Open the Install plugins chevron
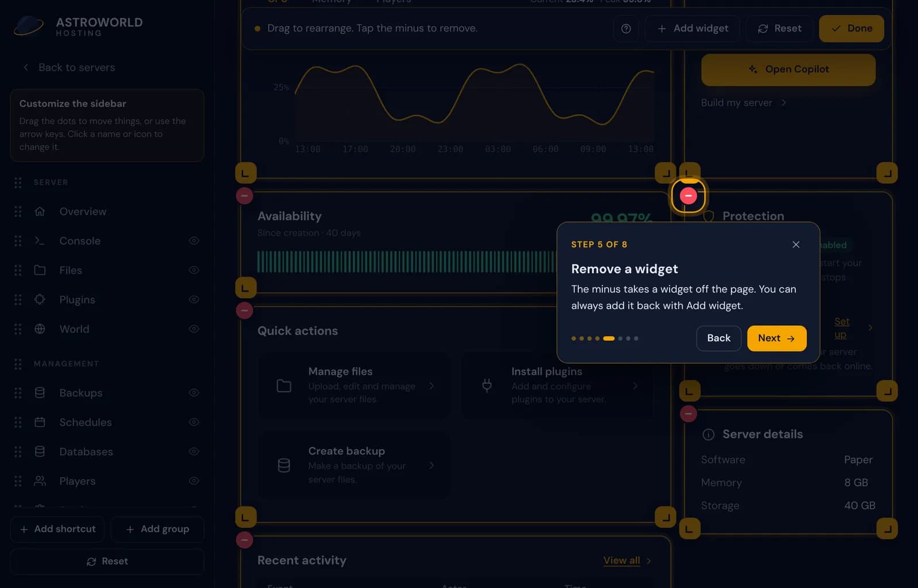918x588 pixels. [x=635, y=385]
